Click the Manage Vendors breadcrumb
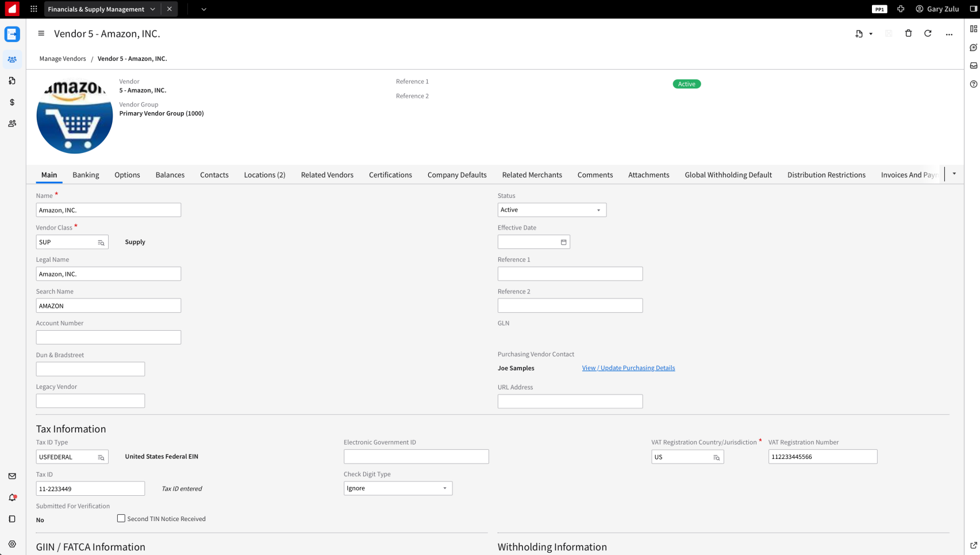This screenshot has height=555, width=980. [63, 59]
